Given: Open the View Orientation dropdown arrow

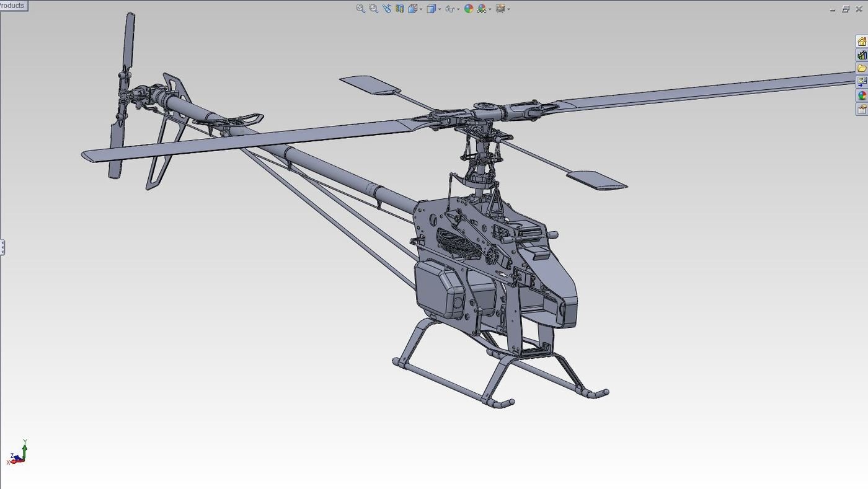Looking at the screenshot, I should (421, 9).
